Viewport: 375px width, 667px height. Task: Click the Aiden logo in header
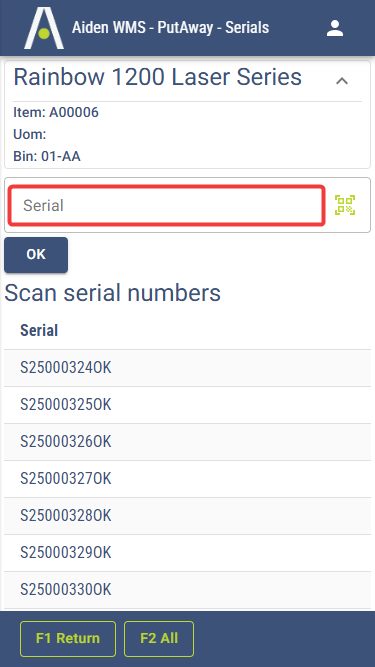coord(44,28)
